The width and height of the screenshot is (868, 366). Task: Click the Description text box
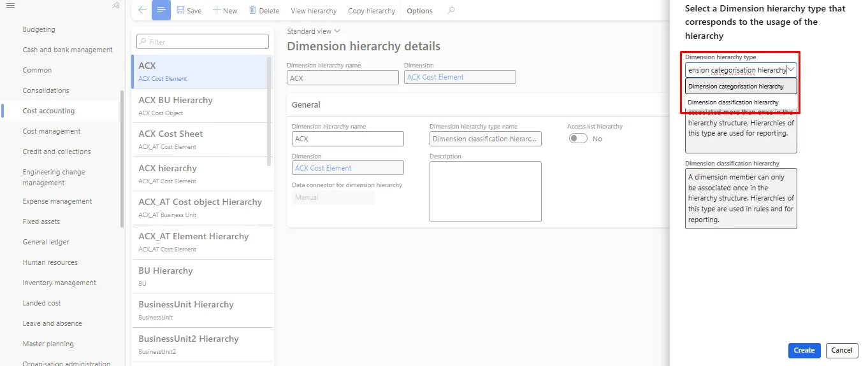[486, 192]
